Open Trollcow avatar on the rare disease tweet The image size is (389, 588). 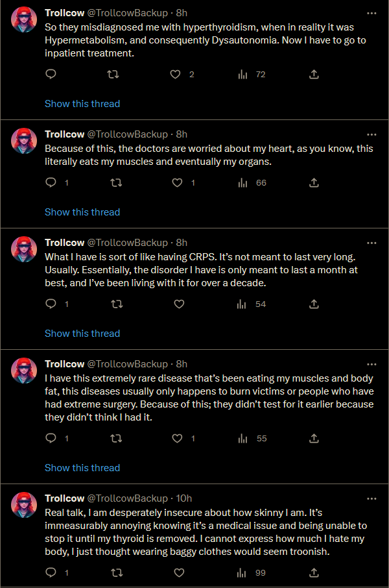tap(25, 371)
